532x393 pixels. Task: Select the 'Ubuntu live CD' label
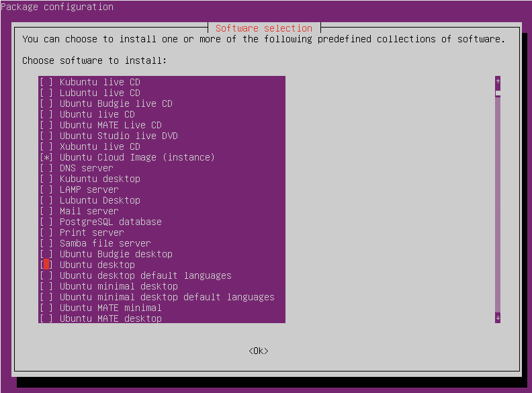tap(97, 114)
